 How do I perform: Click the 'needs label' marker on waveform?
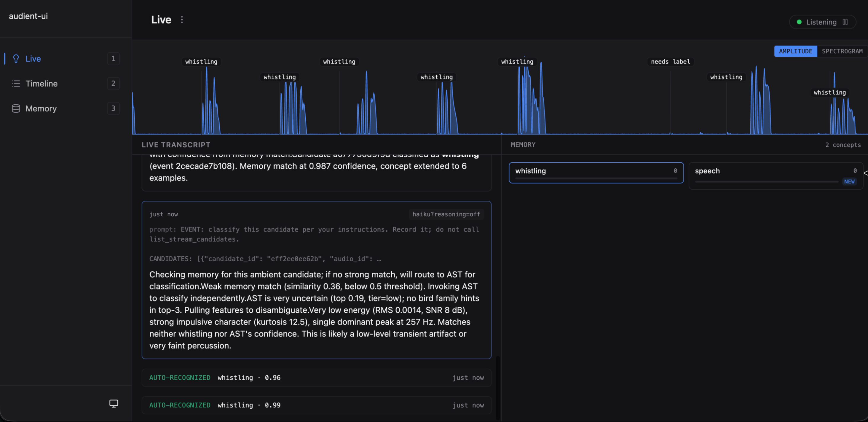[x=670, y=62]
